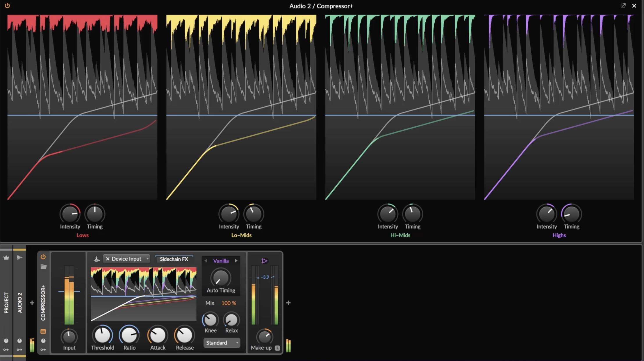Click the Make-up gain knob

point(264,337)
